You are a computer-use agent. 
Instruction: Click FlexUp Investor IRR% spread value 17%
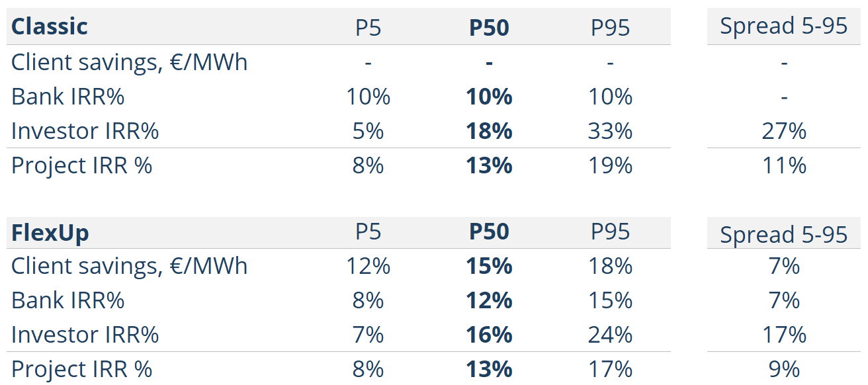(x=784, y=335)
